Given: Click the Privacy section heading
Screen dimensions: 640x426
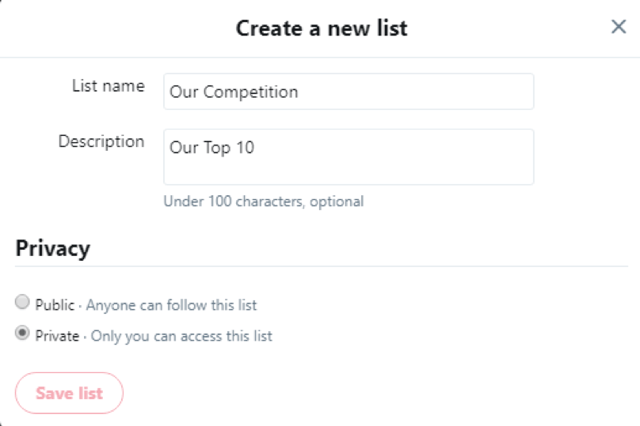Looking at the screenshot, I should [52, 248].
